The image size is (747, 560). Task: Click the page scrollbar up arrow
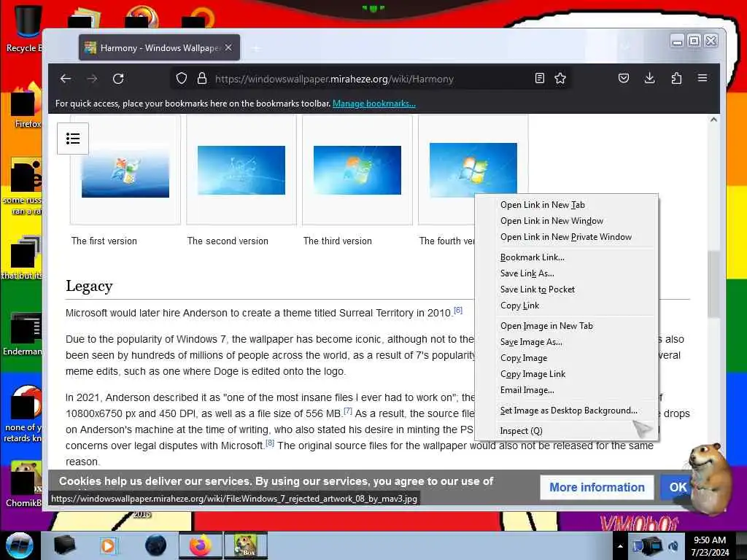pyautogui.click(x=713, y=120)
